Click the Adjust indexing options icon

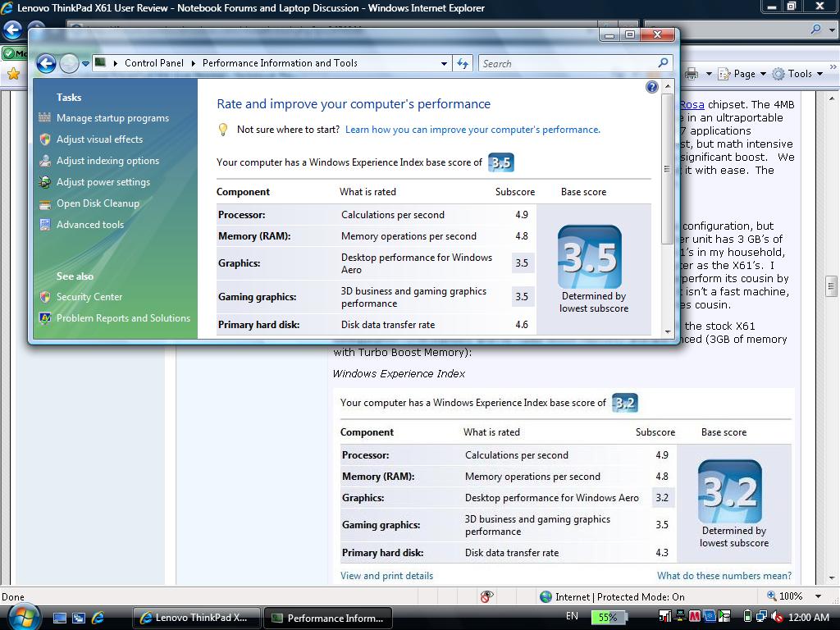pos(45,161)
